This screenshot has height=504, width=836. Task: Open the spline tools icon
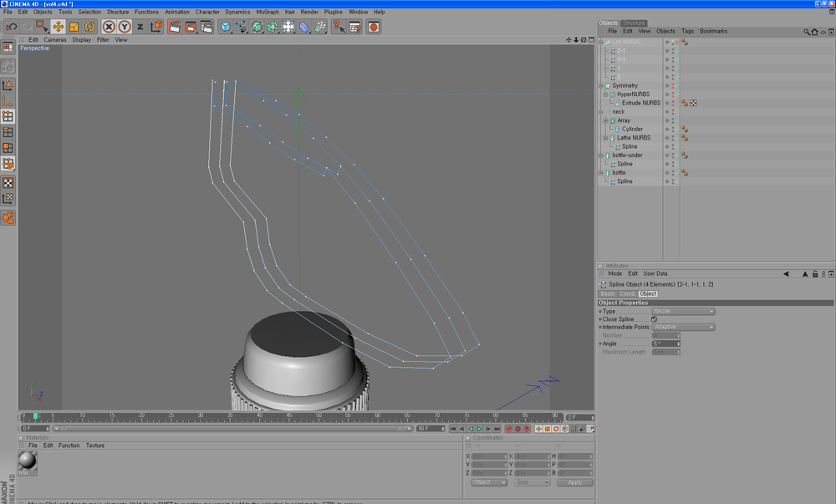point(241,27)
